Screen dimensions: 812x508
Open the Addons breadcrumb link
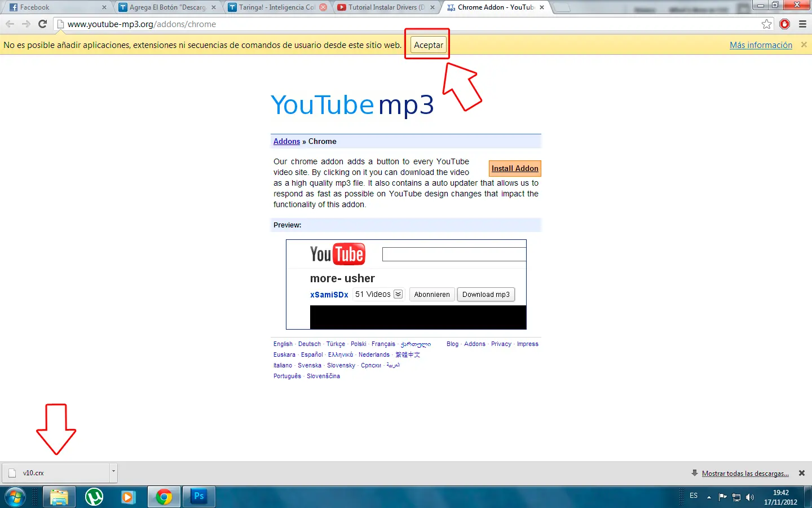click(x=286, y=141)
